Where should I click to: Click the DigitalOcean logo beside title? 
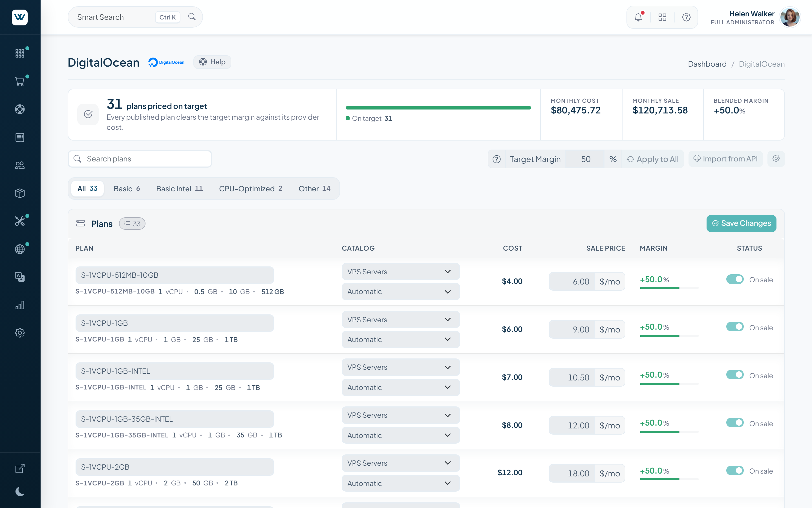pos(166,62)
